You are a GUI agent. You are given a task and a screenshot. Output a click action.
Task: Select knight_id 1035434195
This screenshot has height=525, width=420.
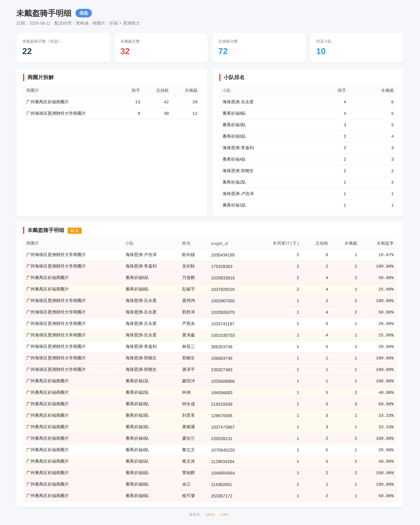point(223,255)
